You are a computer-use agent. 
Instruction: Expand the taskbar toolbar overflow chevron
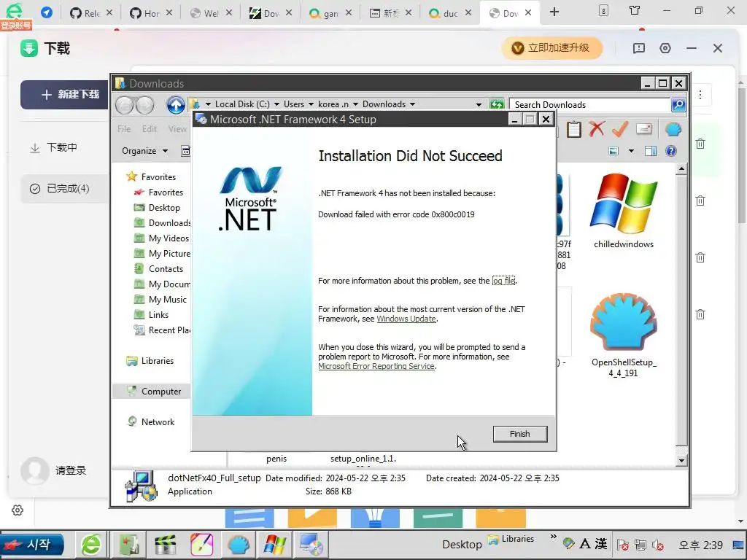click(x=553, y=537)
